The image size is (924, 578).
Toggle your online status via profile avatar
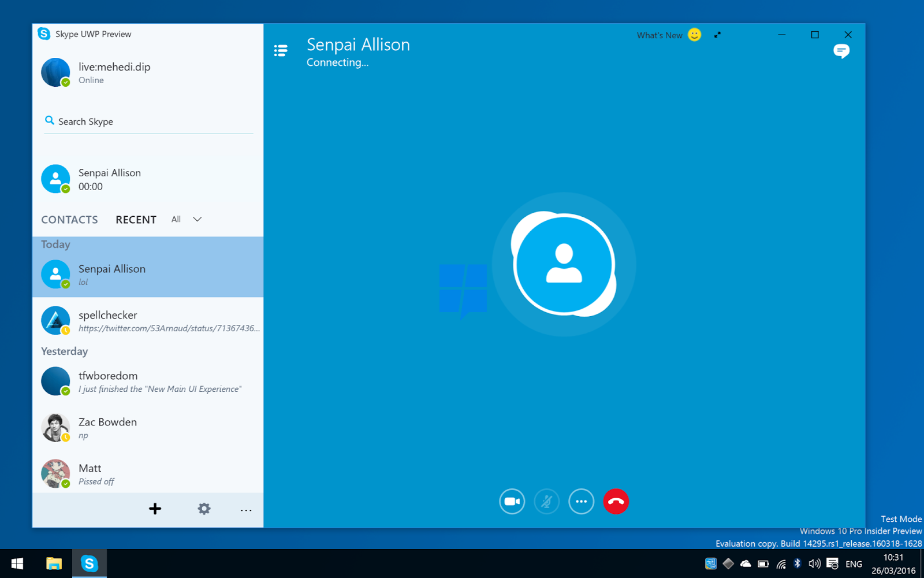55,72
